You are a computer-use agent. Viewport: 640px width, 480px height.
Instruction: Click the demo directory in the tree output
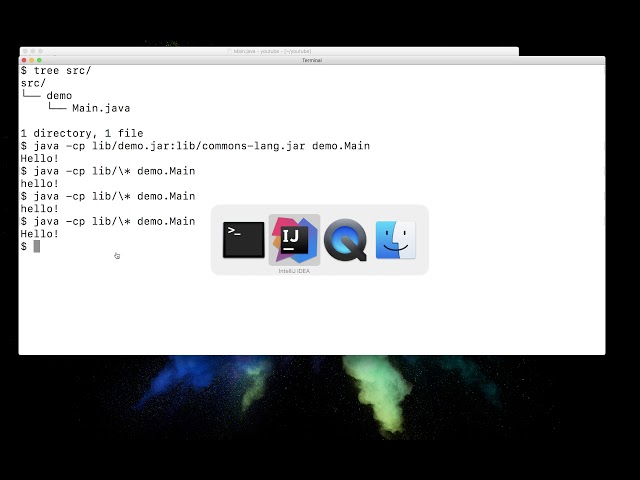tap(59, 96)
